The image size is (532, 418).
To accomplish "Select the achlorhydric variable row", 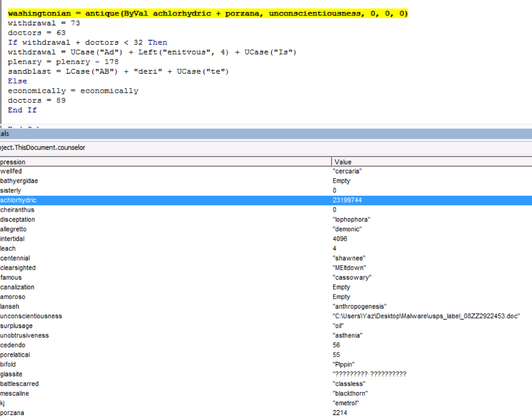I will click(266, 200).
